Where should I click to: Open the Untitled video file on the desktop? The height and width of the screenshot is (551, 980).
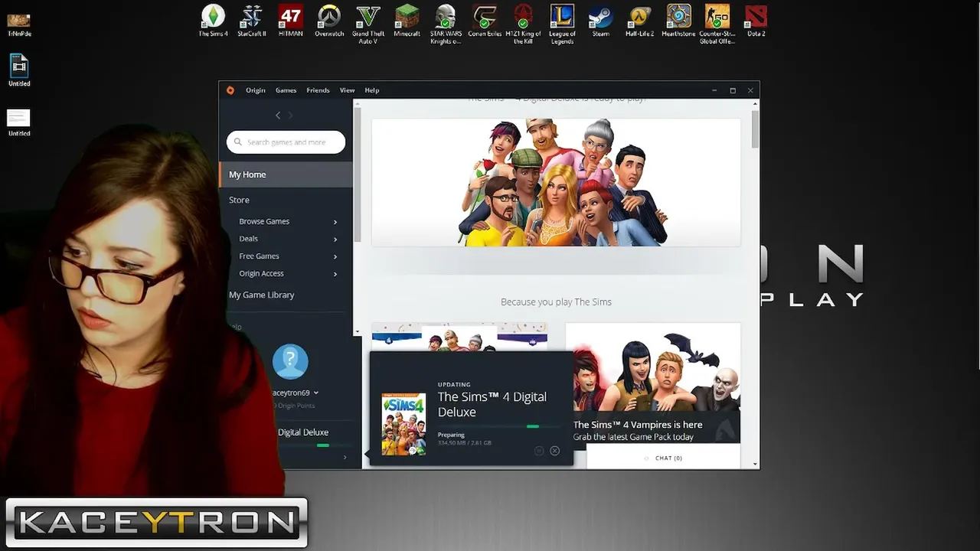[x=19, y=70]
